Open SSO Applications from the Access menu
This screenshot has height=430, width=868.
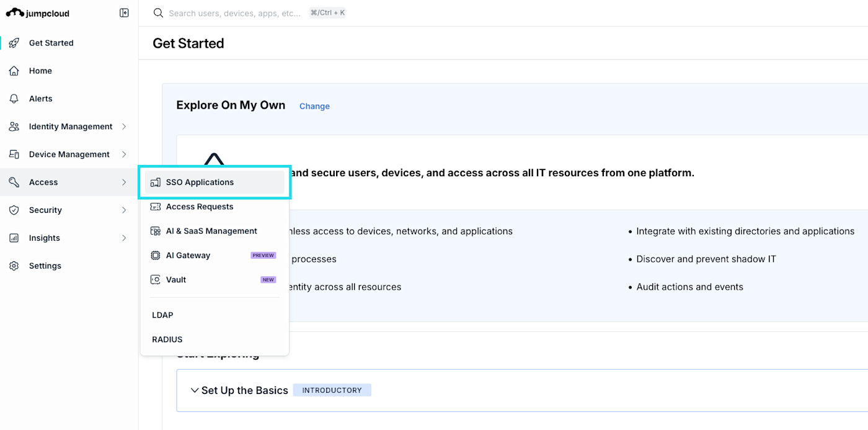(x=215, y=182)
